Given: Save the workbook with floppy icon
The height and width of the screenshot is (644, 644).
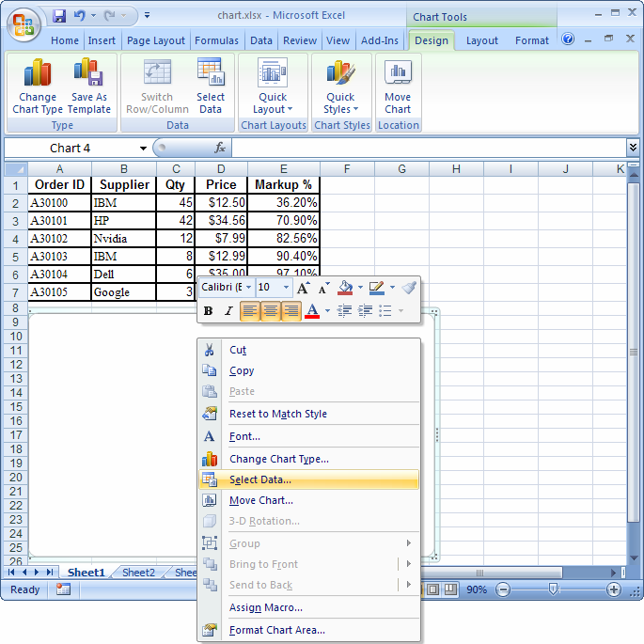Looking at the screenshot, I should [x=59, y=16].
